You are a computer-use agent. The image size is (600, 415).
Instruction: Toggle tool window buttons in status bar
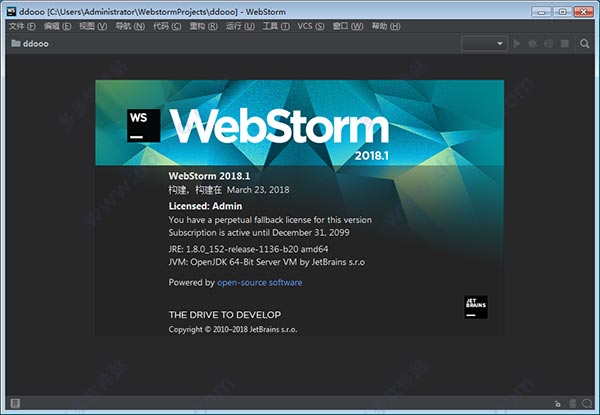(15, 403)
